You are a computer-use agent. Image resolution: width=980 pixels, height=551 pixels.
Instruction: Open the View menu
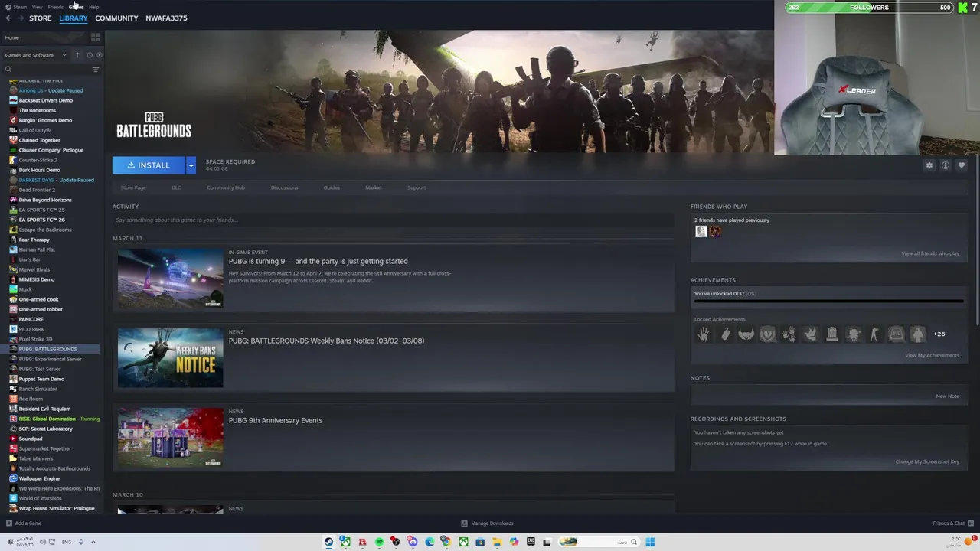(x=37, y=7)
